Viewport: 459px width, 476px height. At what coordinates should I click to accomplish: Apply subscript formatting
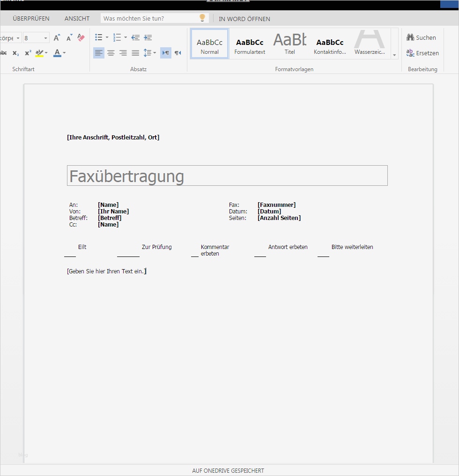click(15, 53)
